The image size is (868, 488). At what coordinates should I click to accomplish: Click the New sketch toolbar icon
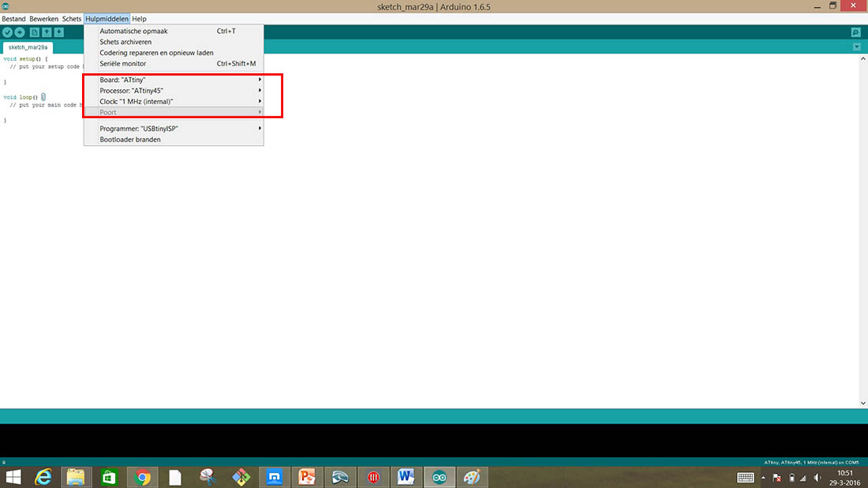[x=34, y=32]
